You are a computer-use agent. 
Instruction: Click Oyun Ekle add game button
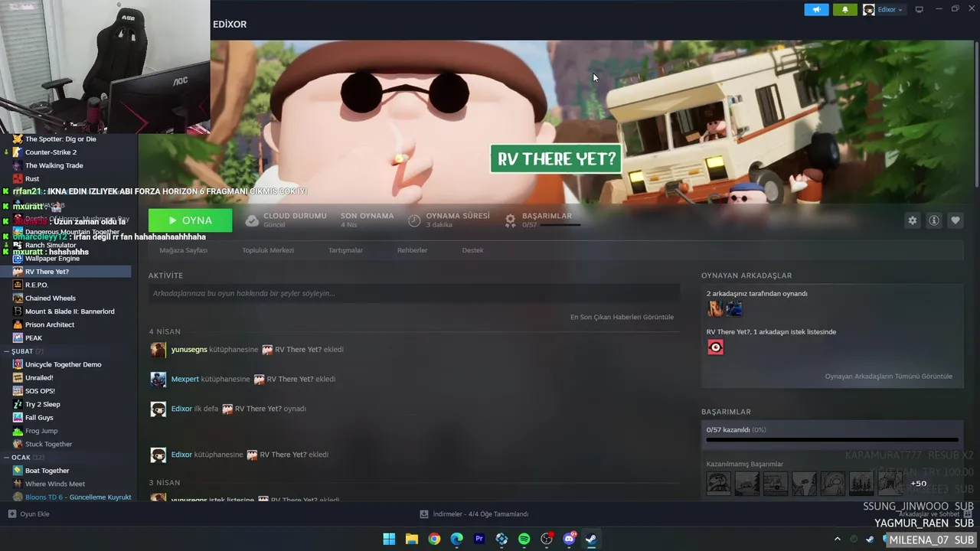click(28, 514)
